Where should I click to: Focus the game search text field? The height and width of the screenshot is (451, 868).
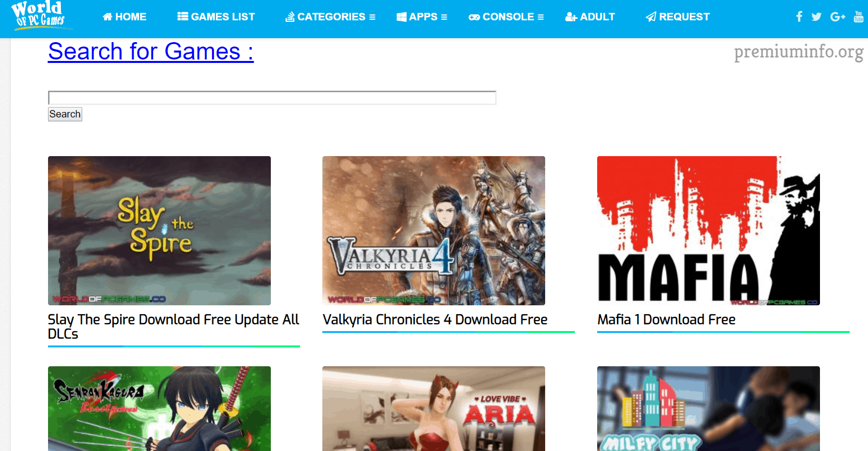point(272,98)
